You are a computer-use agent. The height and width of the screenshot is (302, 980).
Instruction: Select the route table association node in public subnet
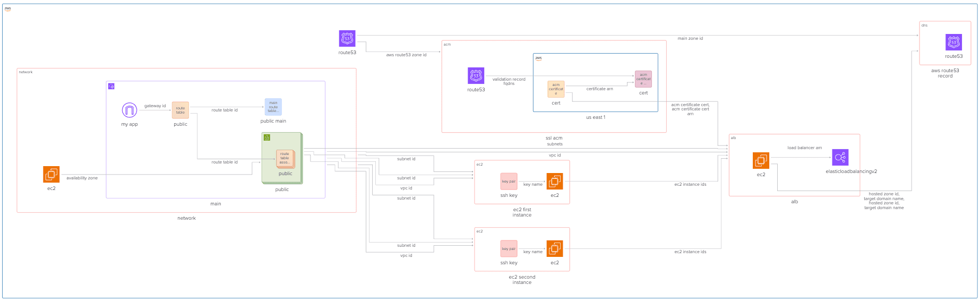pyautogui.click(x=285, y=159)
